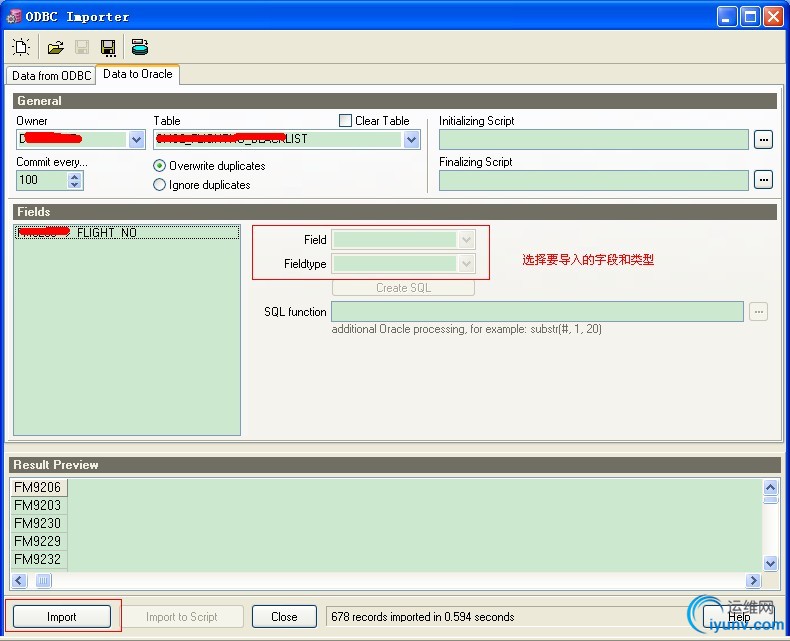Open Initializing Script browse ellipsis button
This screenshot has height=641, width=790.
coord(763,140)
